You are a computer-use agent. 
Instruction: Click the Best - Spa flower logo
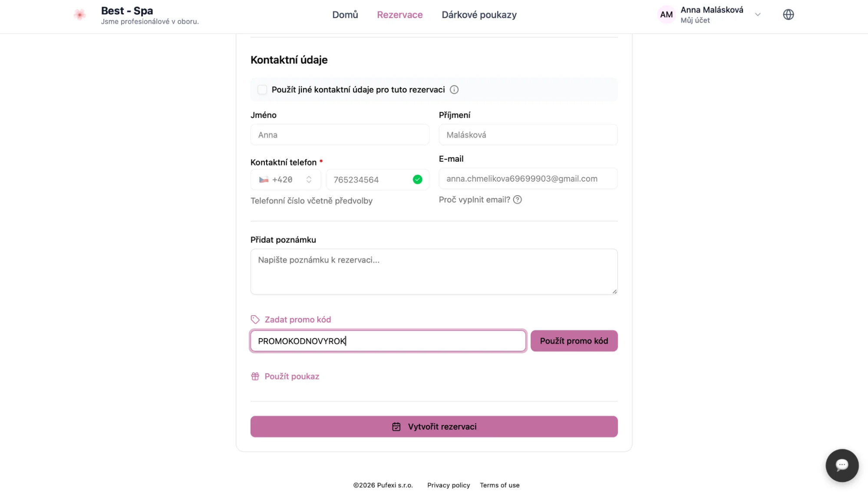click(79, 15)
